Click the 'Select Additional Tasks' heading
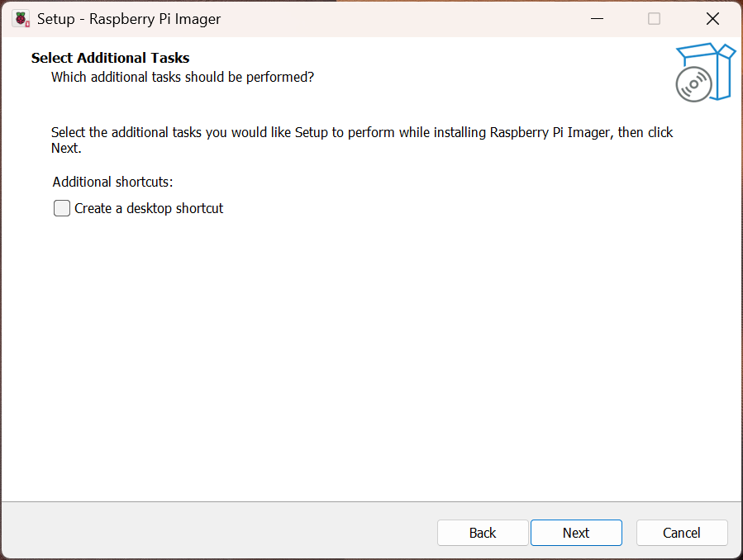Viewport: 743px width, 560px height. click(x=110, y=58)
